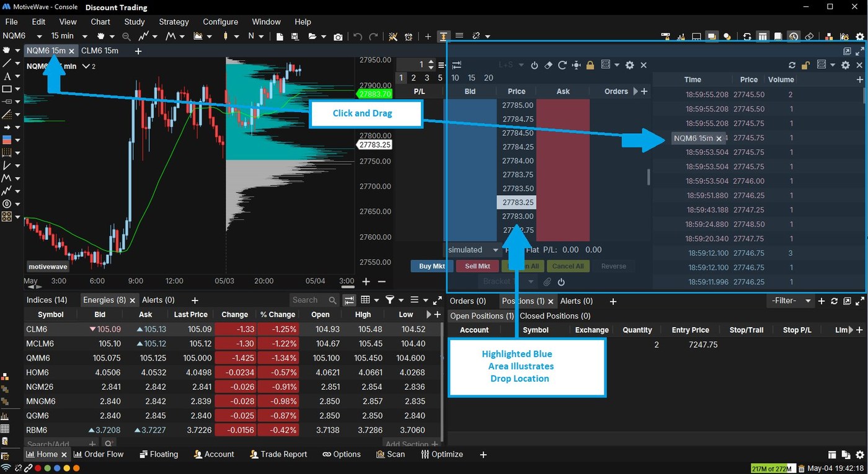Viewport: 868px width, 474px height.
Task: Switch to the Indices (14) watchlist tab
Action: point(47,300)
